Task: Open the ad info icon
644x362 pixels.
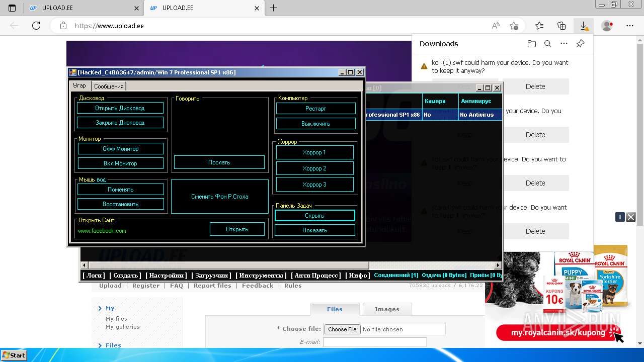Action: [620, 217]
